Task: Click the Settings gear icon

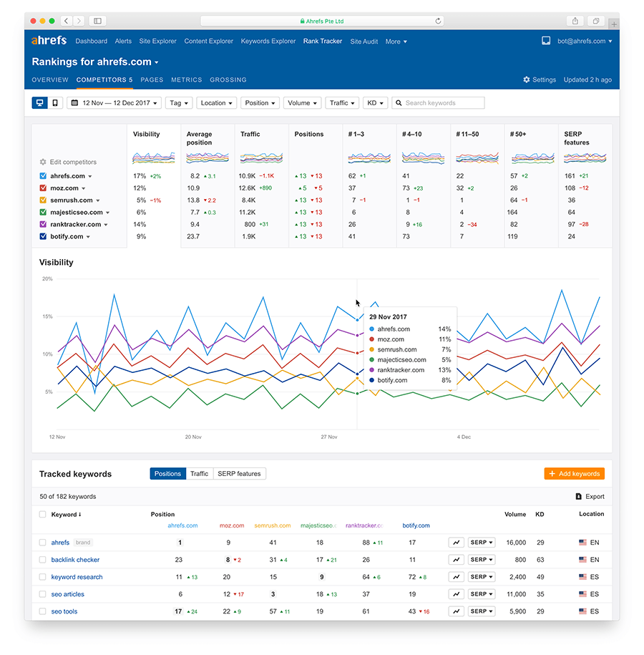Action: tap(527, 80)
